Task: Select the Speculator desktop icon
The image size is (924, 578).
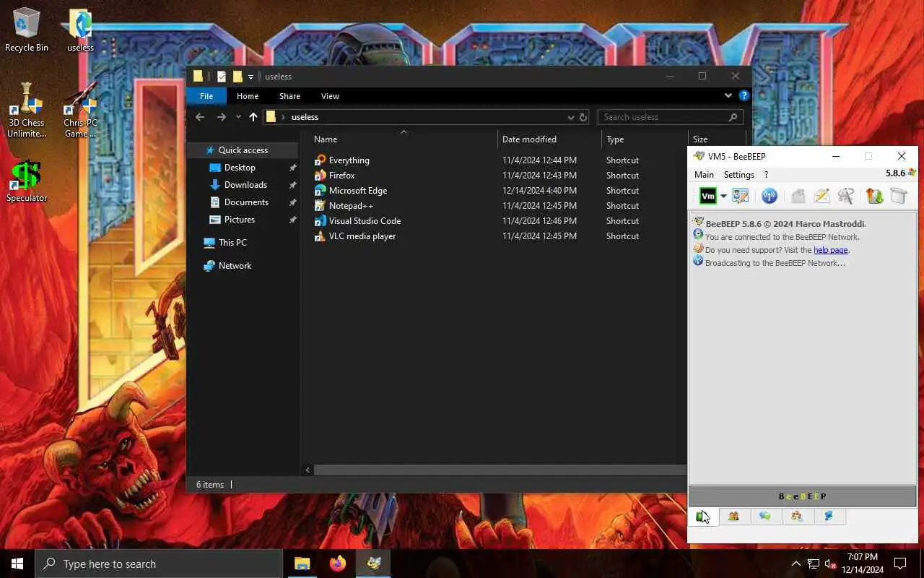Action: 27,182
